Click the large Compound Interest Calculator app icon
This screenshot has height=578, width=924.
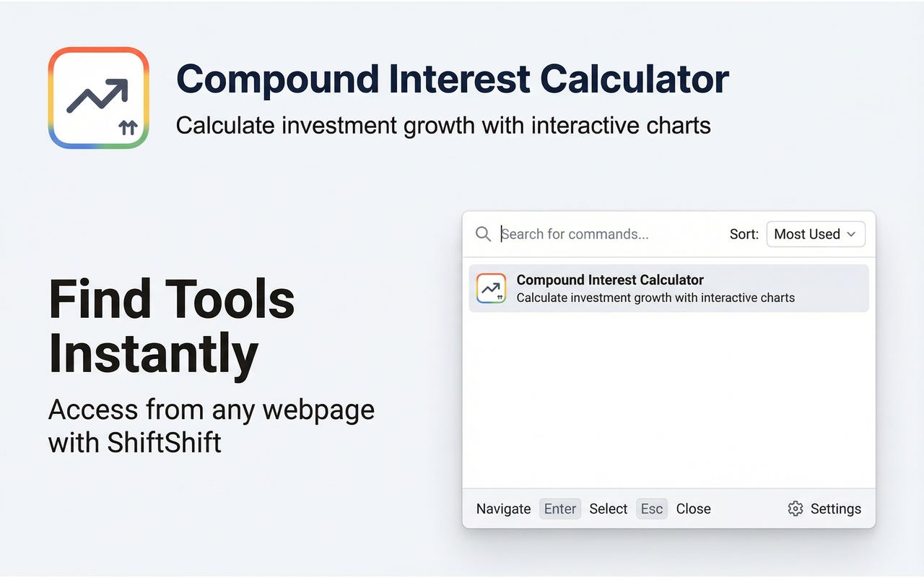pos(98,98)
